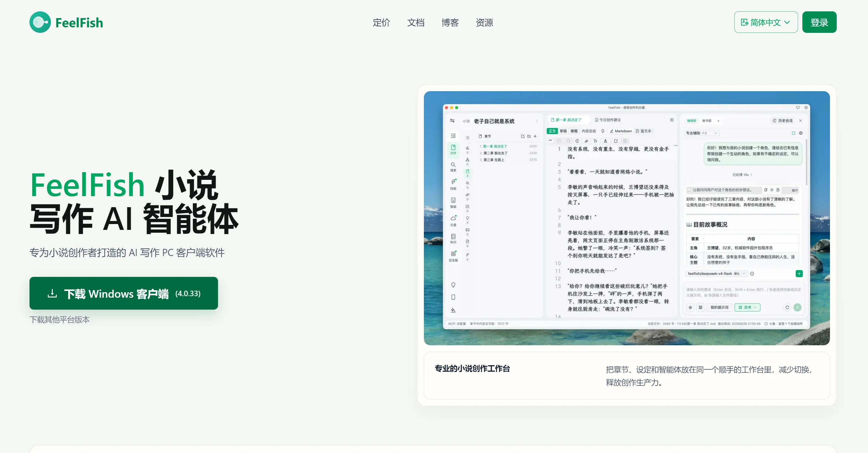Screen dimensions: 868x453
Task: Click the layout grid icon at editor top-right
Action: pyautogui.click(x=672, y=120)
